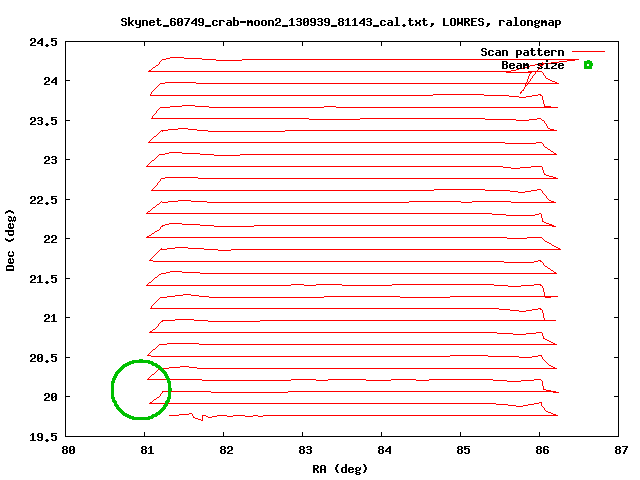Click the 22.5 tick label on Dec axis
Screen dimensions: 640x480
click(x=43, y=200)
